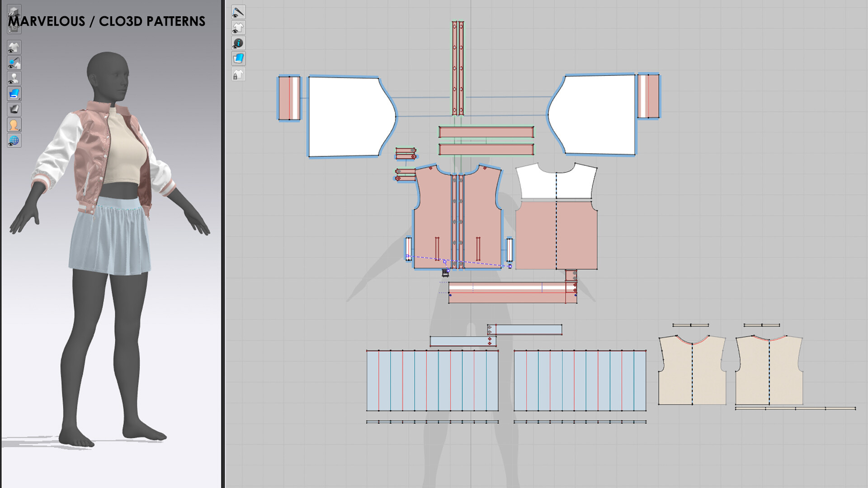Select the left blue pleated skirt panel
This screenshot has height=488, width=868.
click(x=432, y=380)
